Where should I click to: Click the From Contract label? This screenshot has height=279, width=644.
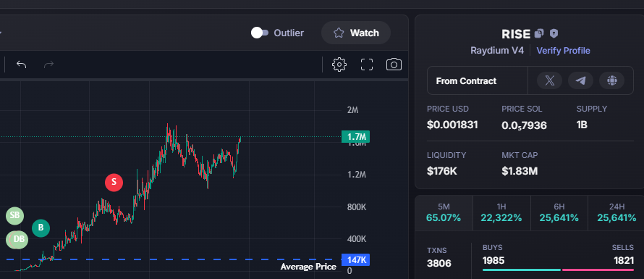(466, 81)
